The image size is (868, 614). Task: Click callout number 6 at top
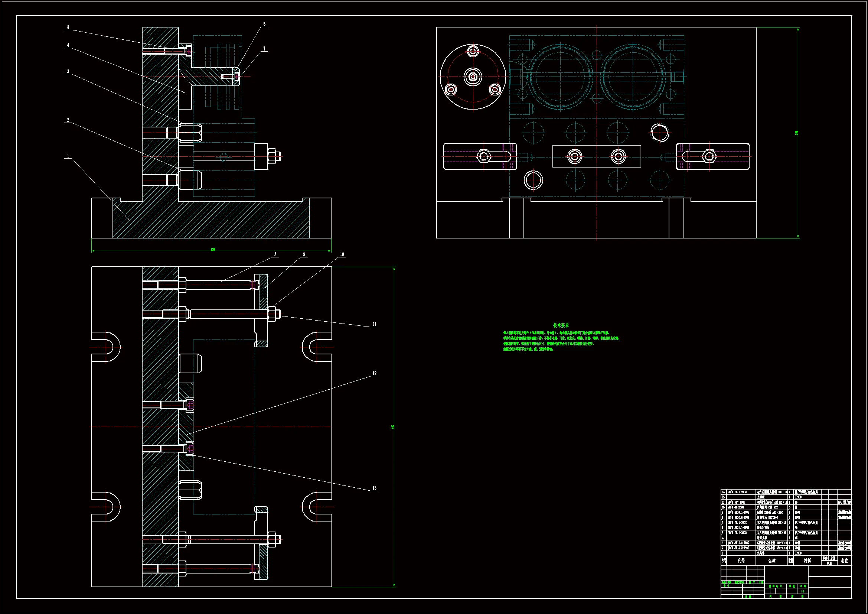264,24
